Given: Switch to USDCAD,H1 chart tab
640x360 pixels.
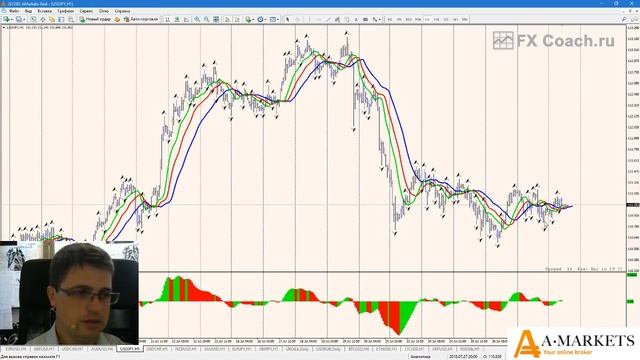Looking at the screenshot, I should 73,349.
